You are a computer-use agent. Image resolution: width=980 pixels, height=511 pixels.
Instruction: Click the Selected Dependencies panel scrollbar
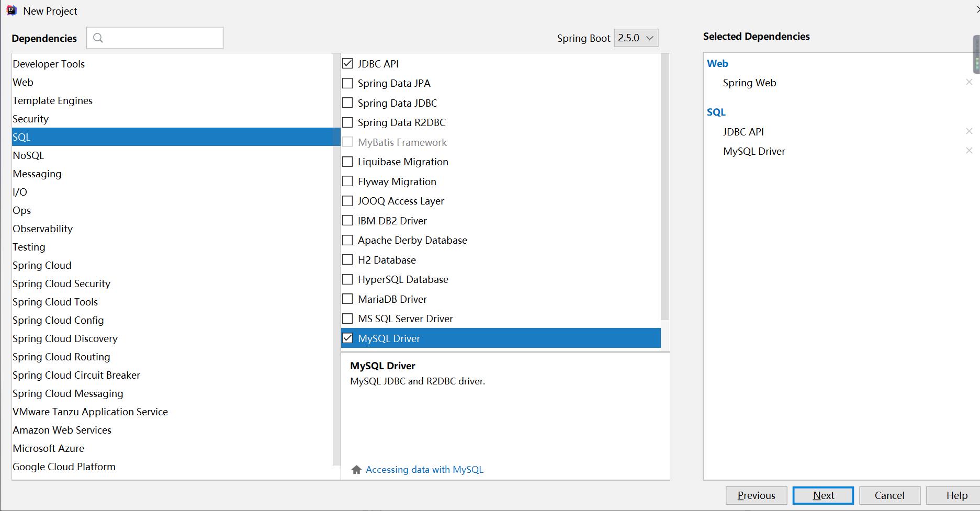(x=976, y=54)
